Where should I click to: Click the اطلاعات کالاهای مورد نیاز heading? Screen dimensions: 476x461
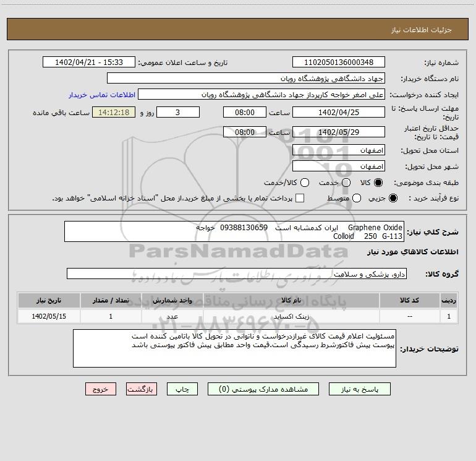(x=413, y=252)
